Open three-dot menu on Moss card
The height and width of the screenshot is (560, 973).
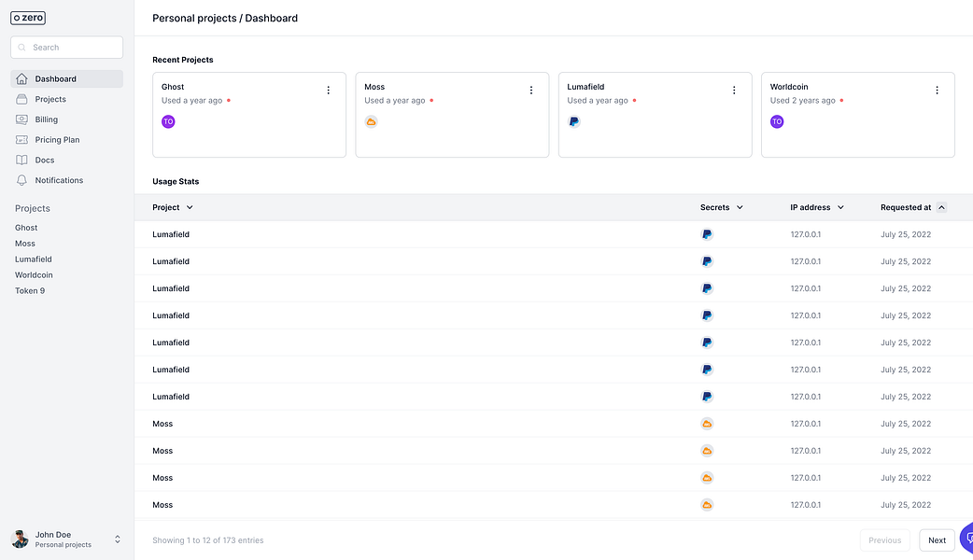point(531,91)
